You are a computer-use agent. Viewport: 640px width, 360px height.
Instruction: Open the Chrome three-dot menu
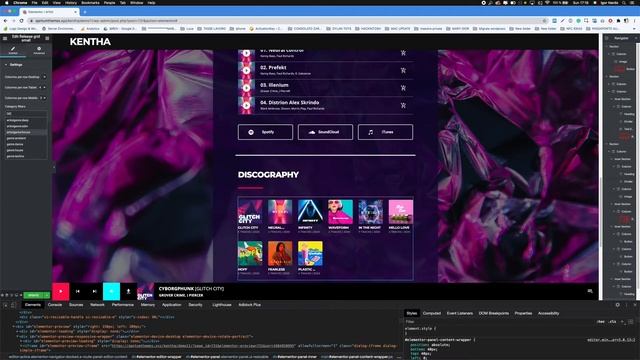pos(635,21)
